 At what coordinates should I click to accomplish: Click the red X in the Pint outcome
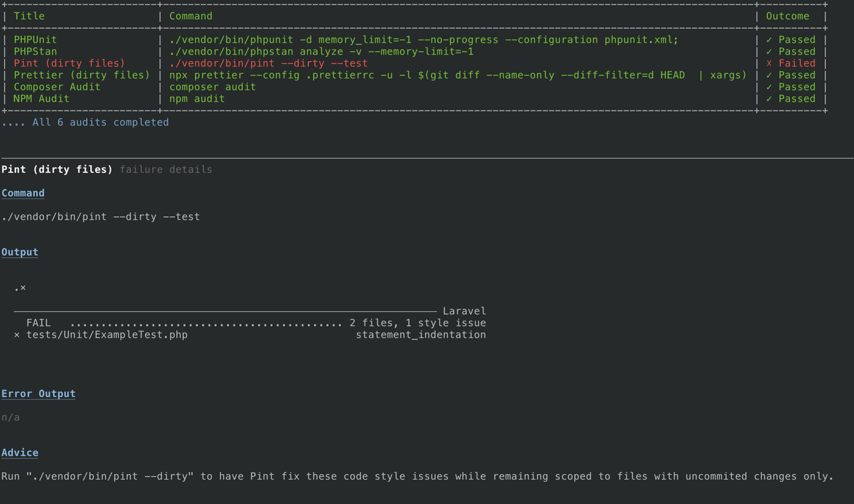point(769,63)
